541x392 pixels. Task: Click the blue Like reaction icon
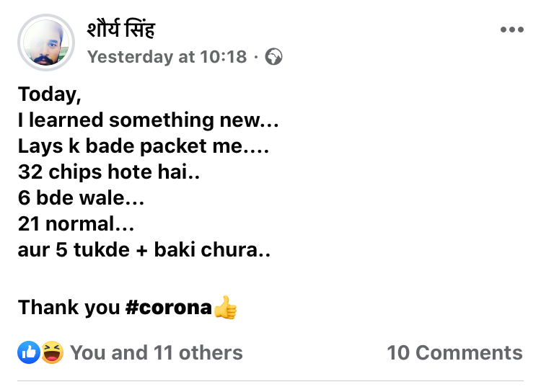click(x=29, y=352)
